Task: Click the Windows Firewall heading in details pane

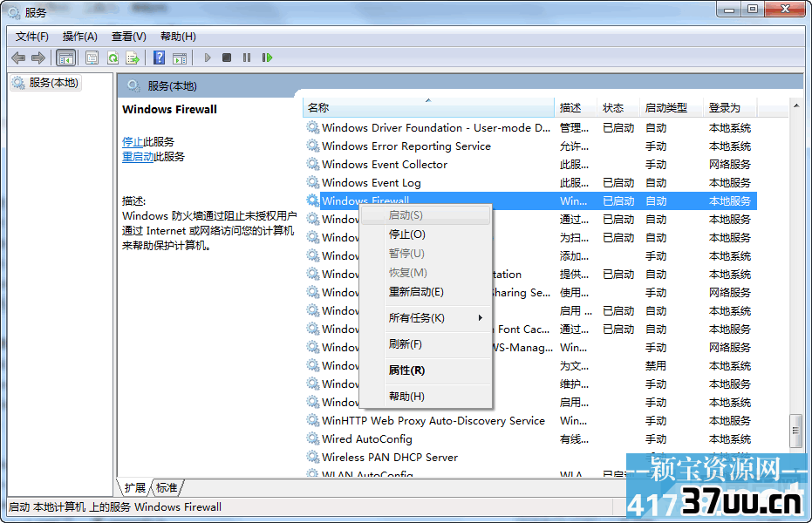Action: pyautogui.click(x=169, y=109)
